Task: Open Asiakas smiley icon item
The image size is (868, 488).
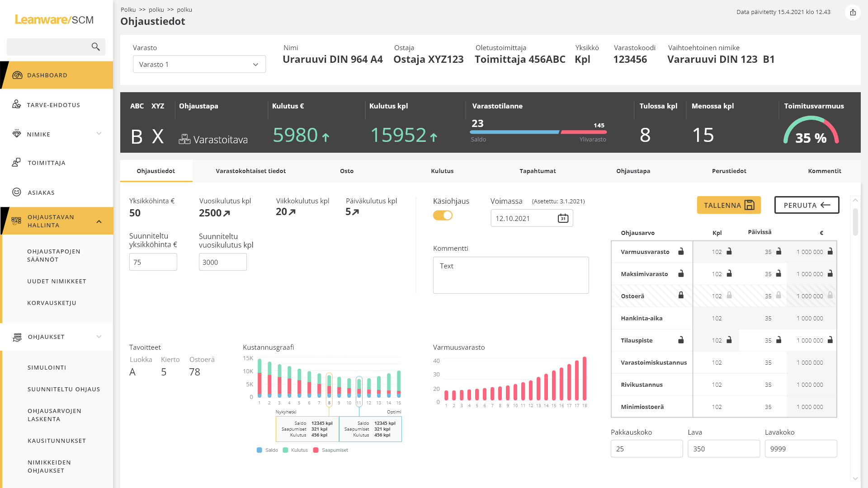Action: coord(17,192)
